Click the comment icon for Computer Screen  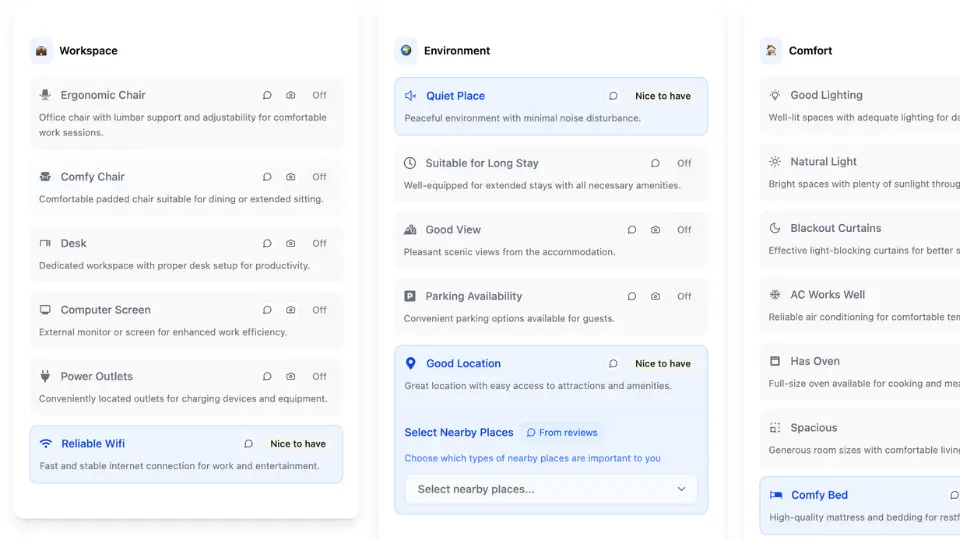267,310
